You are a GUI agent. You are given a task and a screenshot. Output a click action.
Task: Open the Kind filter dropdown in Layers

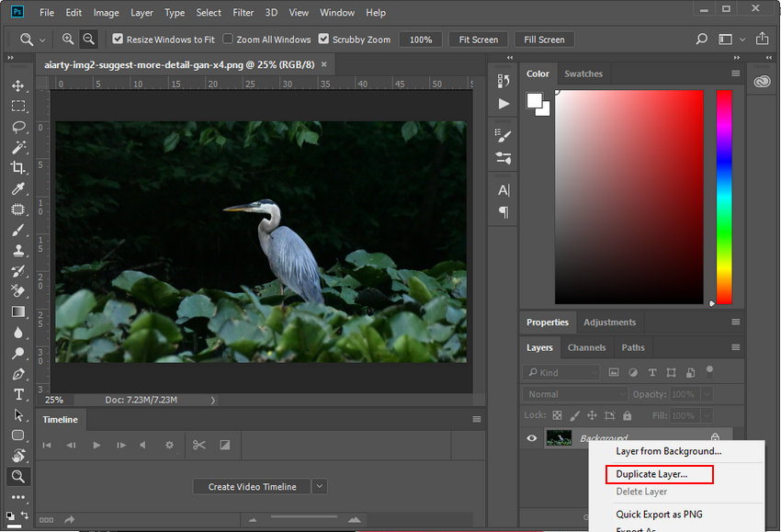560,372
